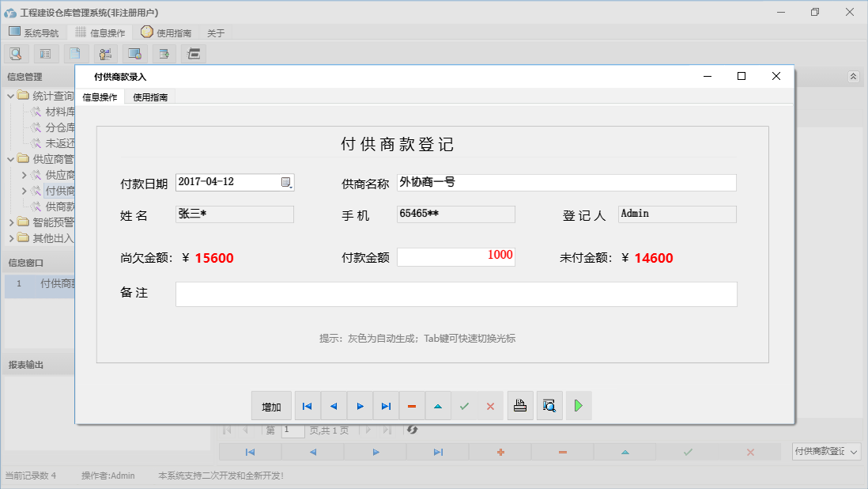868x489 pixels.
Task: Click the 增加 button to add a record
Action: 271,405
